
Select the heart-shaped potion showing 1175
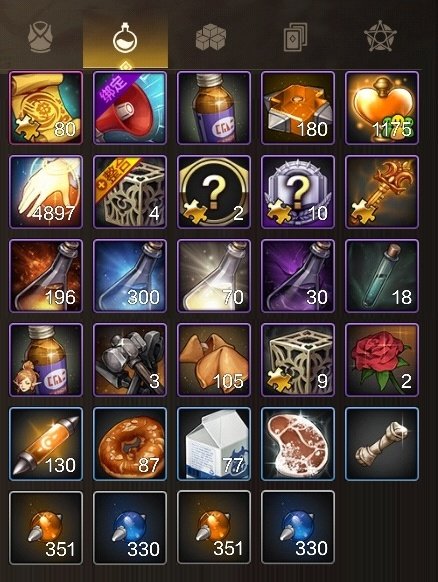click(382, 108)
